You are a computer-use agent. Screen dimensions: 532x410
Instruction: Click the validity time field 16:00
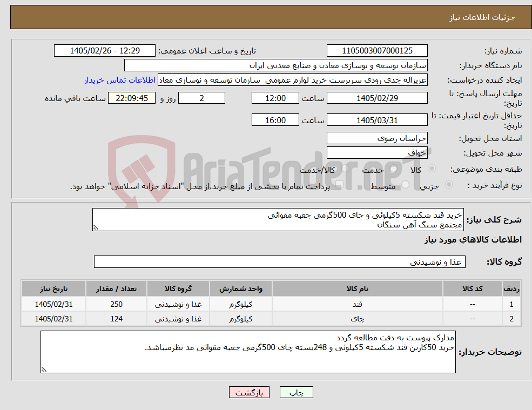275,120
